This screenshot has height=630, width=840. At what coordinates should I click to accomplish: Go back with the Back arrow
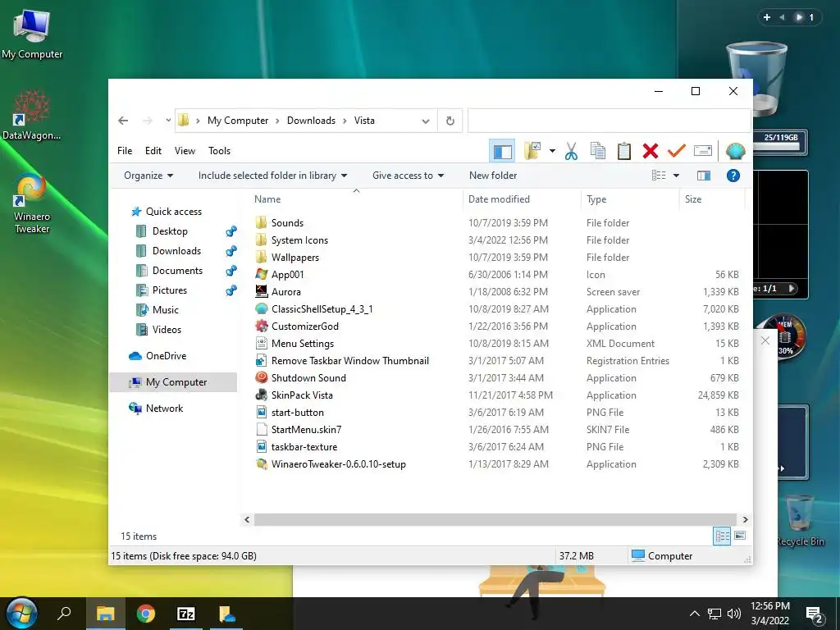click(123, 121)
